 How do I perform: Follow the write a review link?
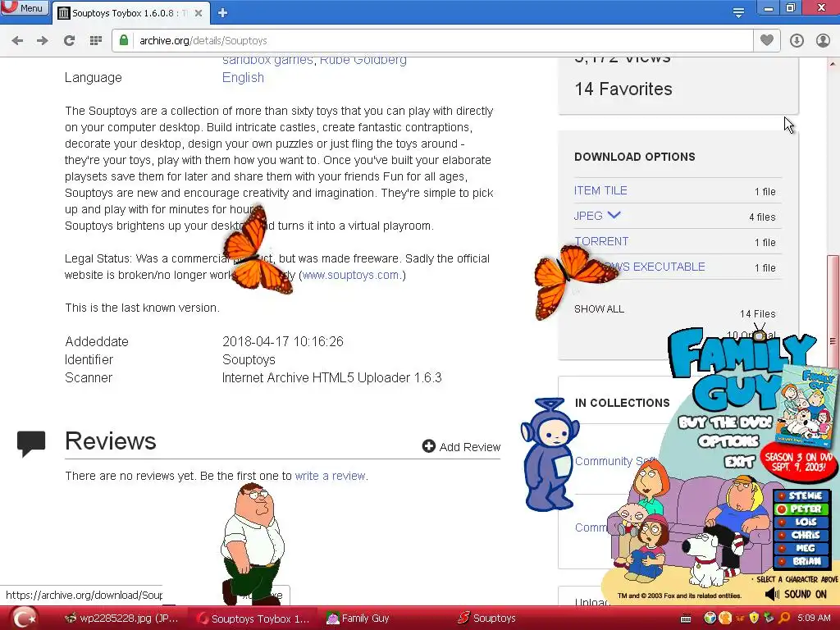click(331, 476)
